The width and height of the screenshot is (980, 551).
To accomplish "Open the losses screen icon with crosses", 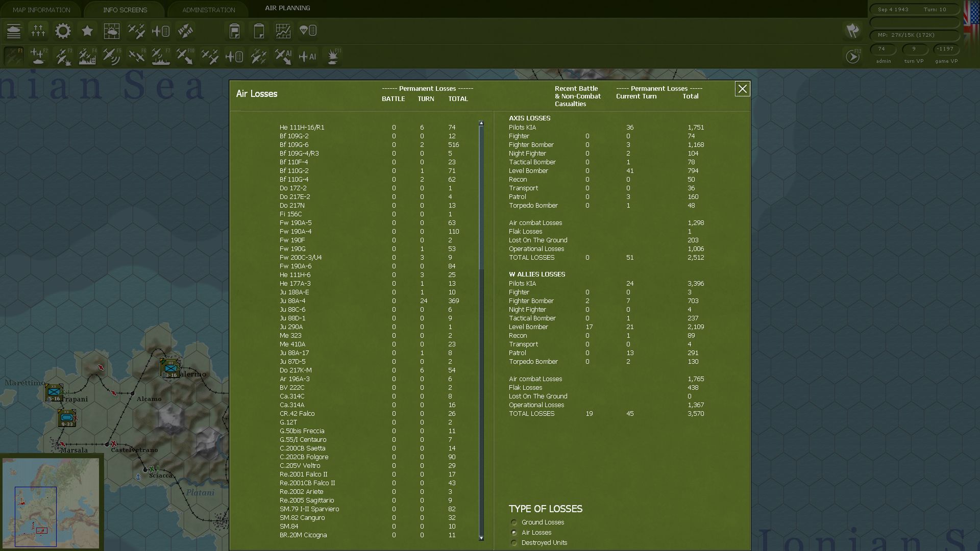I will (x=38, y=31).
